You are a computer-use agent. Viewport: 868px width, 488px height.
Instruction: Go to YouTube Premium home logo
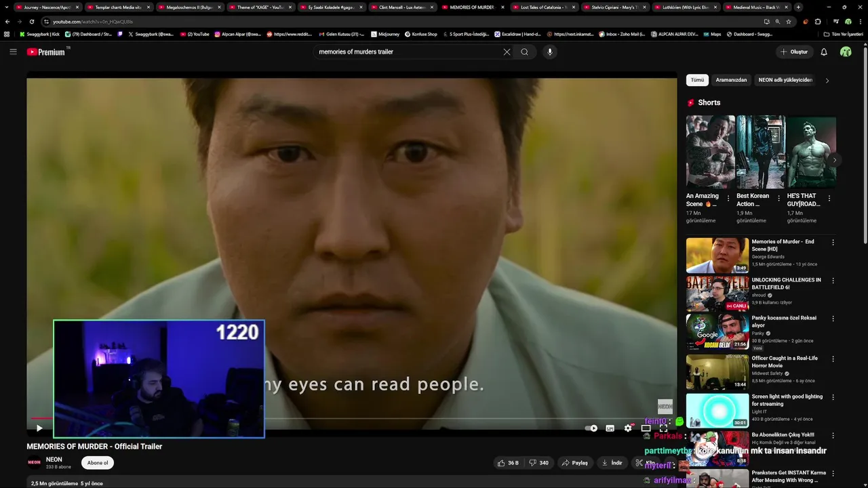coord(46,52)
